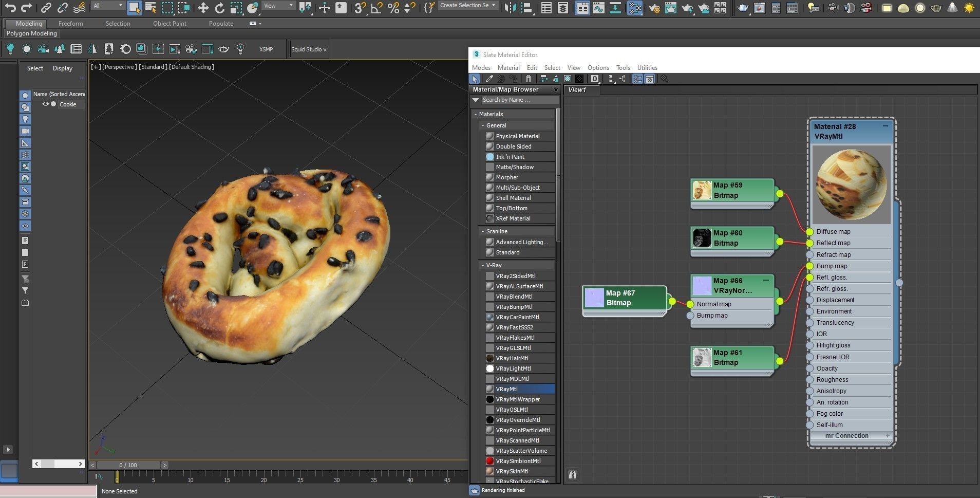Toggle Percent Snap on the toolbar
The image size is (980, 498).
tap(393, 7)
